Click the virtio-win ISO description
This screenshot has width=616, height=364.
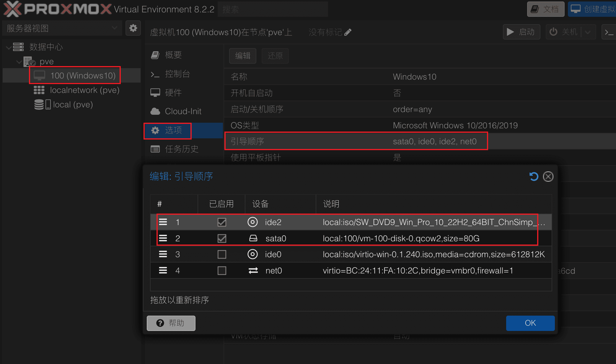434,254
